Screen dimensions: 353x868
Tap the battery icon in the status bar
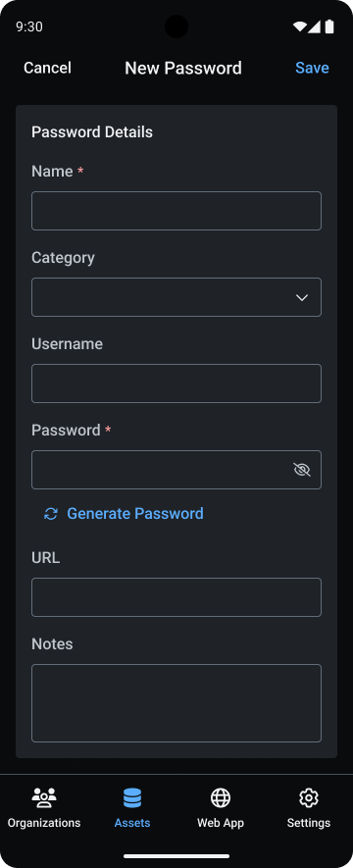(x=329, y=26)
